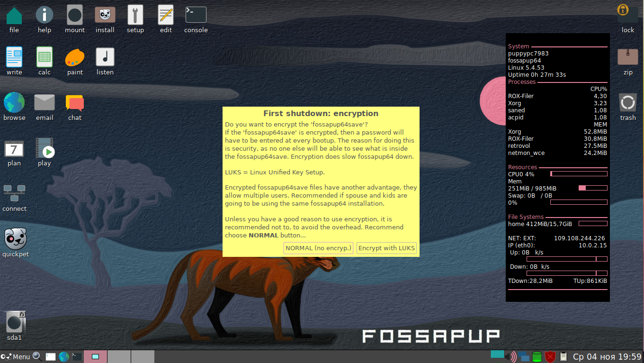Click the 'saned' process row
Screen dimensions: 644x363
[557, 110]
